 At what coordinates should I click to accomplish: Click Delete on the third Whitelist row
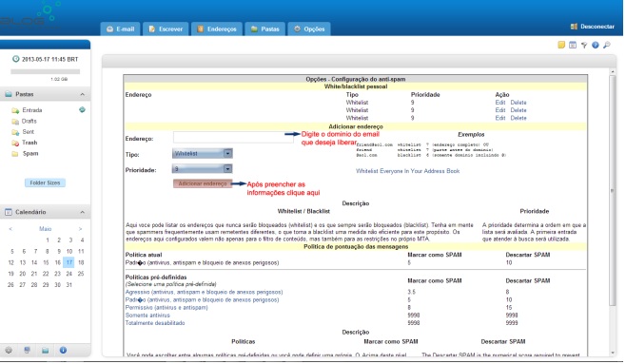tap(518, 118)
